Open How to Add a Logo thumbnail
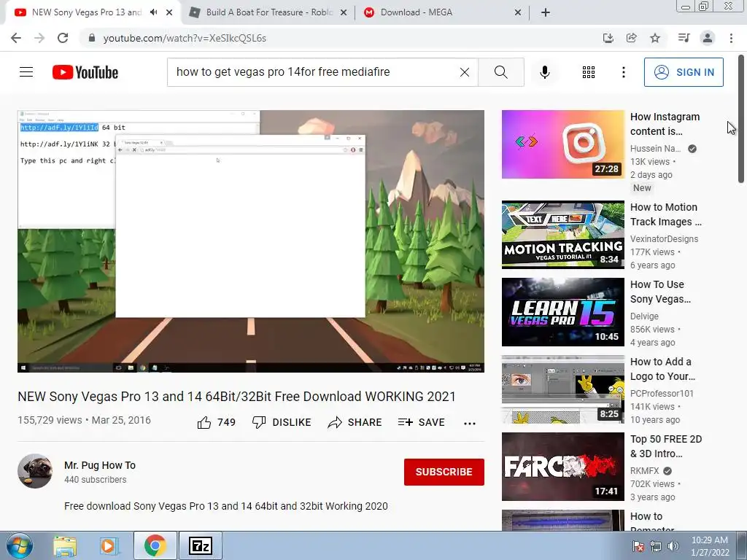747x560 pixels. pos(563,389)
